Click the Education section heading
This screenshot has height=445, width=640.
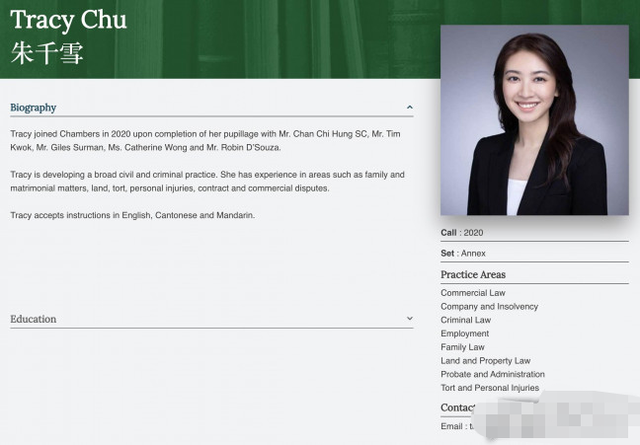33,319
